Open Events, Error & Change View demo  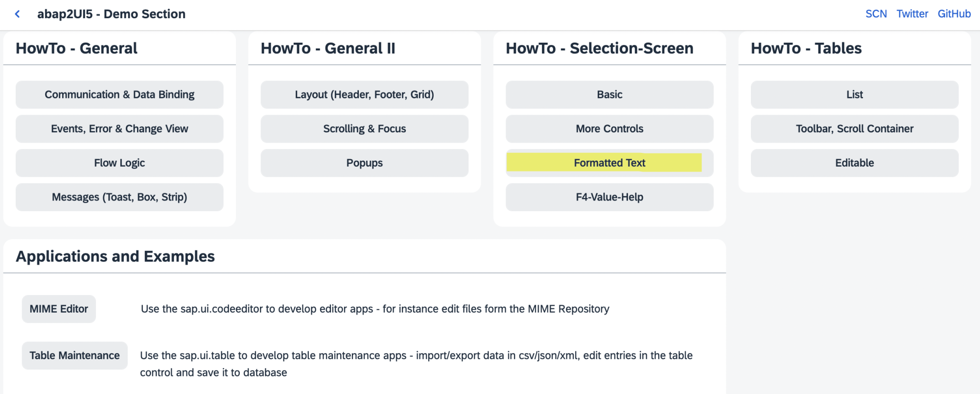click(119, 128)
